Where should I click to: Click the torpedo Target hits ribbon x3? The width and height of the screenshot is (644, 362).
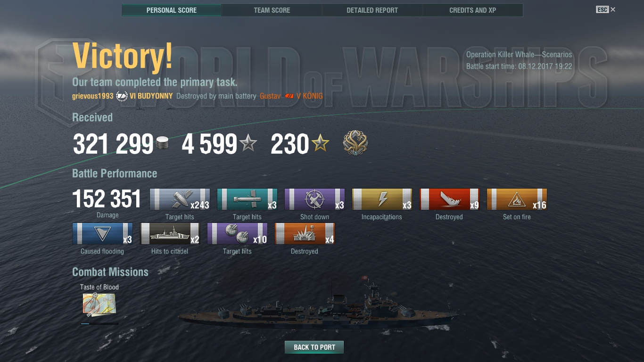pyautogui.click(x=247, y=199)
